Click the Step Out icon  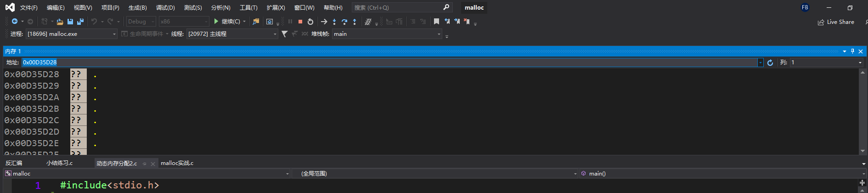point(355,22)
